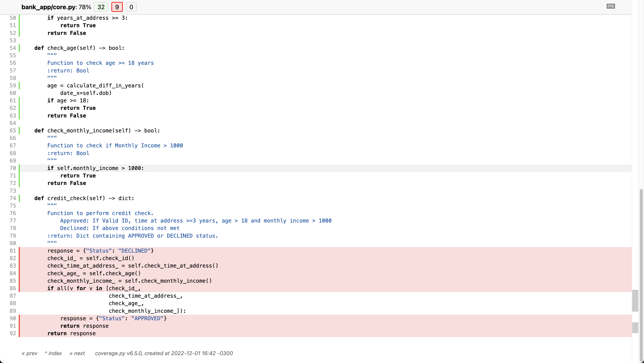Image resolution: width=644 pixels, height=363 pixels.
Task: Click line number 70
Action: (x=13, y=168)
